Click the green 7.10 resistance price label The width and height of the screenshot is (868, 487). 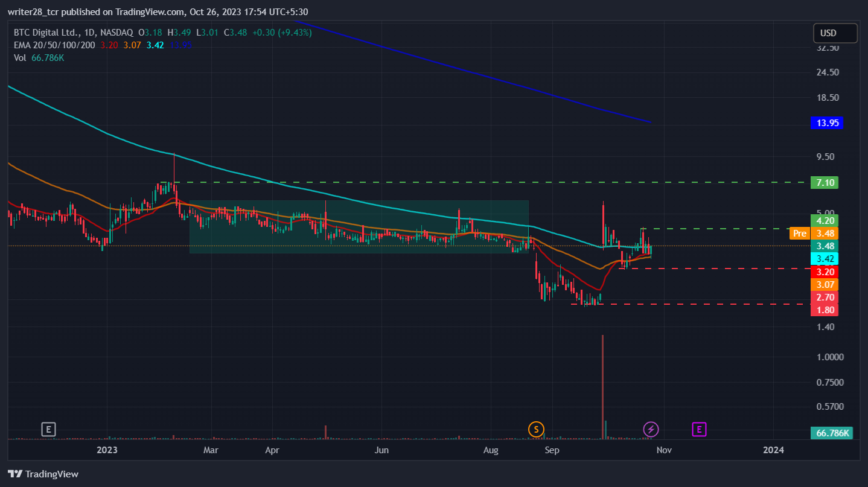[825, 182]
